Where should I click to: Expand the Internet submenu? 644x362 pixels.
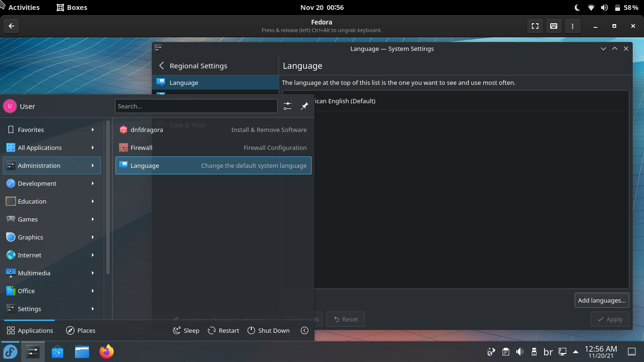point(52,255)
